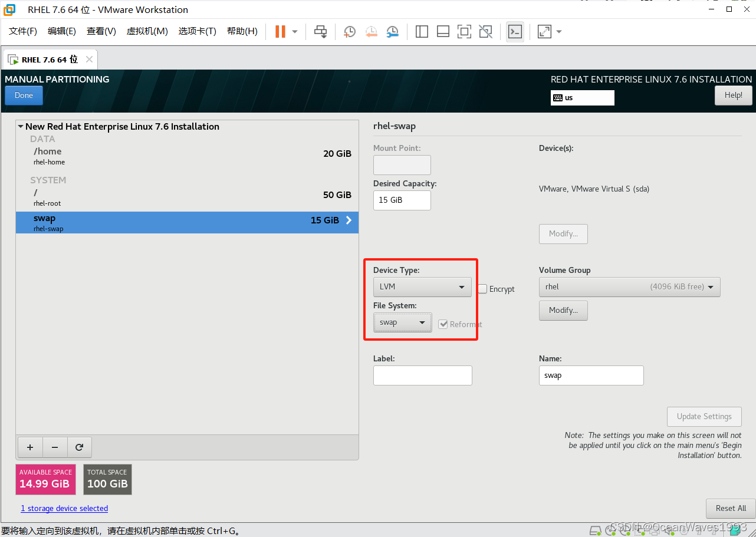Open the 查看(V) menu
Image resolution: width=756 pixels, height=537 pixels.
coord(101,31)
